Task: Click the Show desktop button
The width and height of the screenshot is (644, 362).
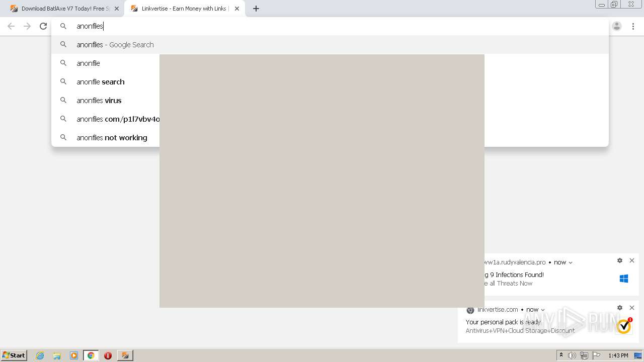Action: pos(638,355)
